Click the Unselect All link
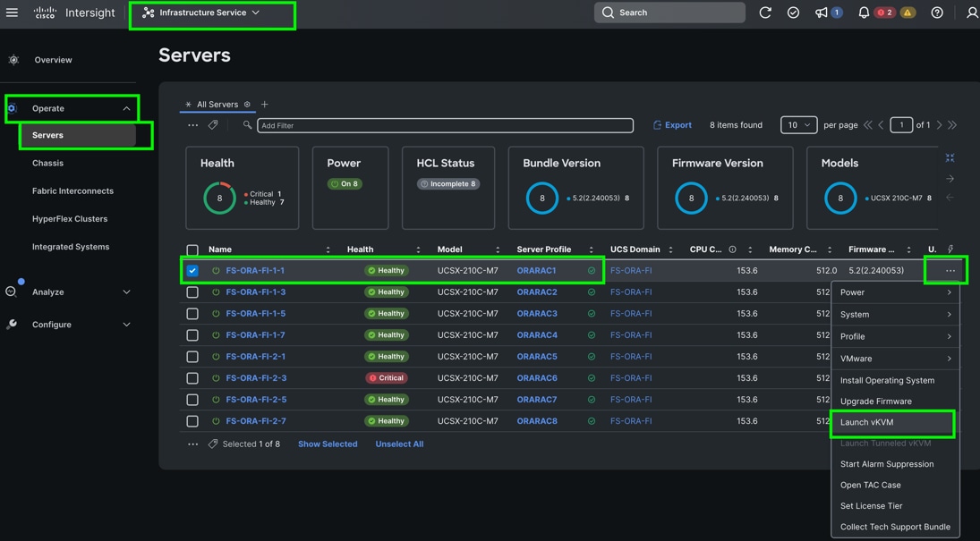The height and width of the screenshot is (541, 980). point(399,444)
